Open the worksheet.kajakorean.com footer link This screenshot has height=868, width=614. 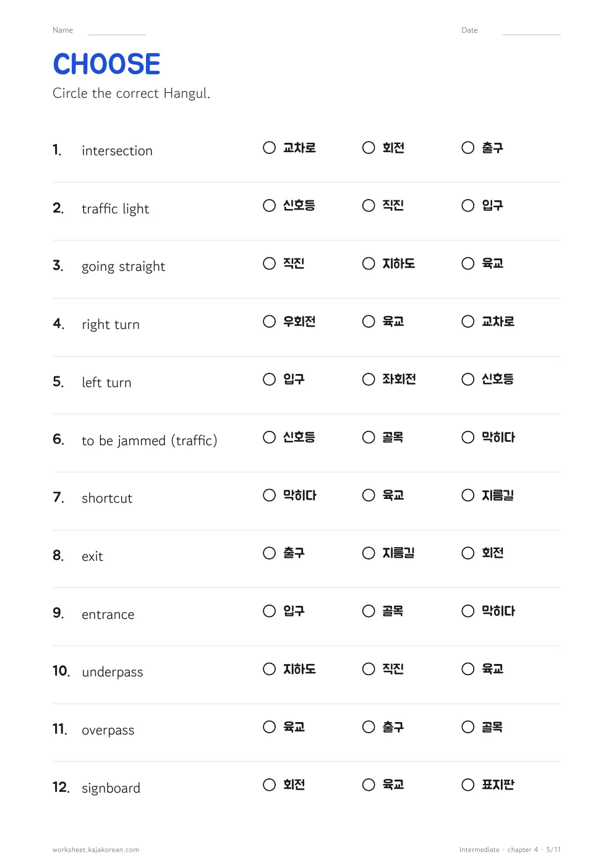point(96,850)
